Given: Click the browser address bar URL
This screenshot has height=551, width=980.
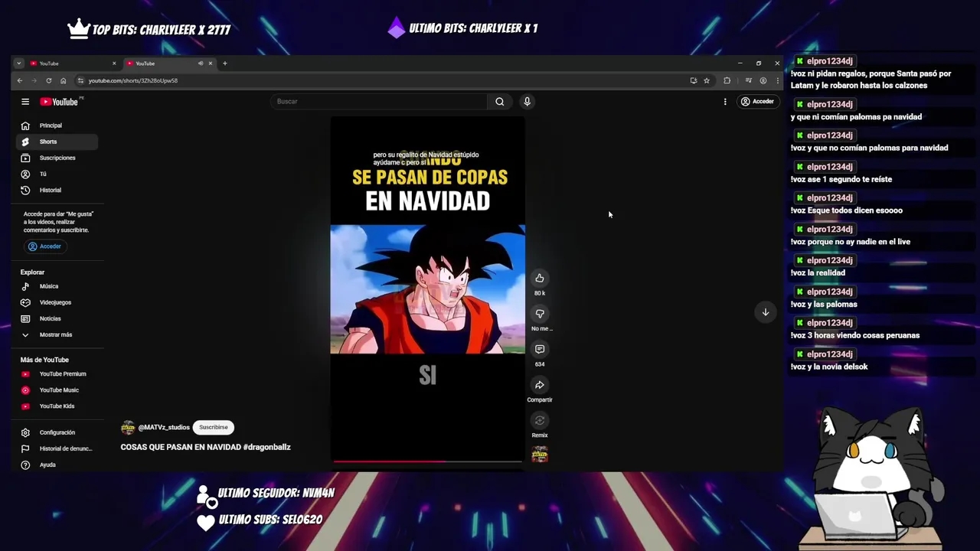Looking at the screenshot, I should 133,80.
